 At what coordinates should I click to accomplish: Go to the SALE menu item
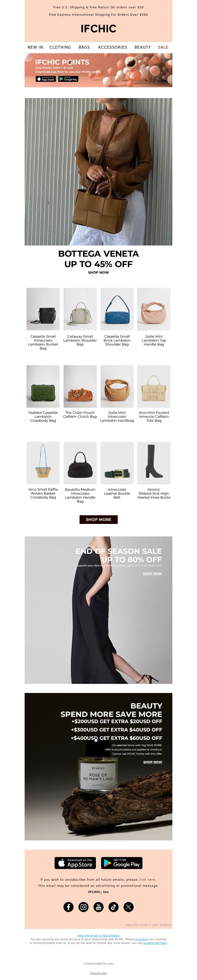pos(163,47)
